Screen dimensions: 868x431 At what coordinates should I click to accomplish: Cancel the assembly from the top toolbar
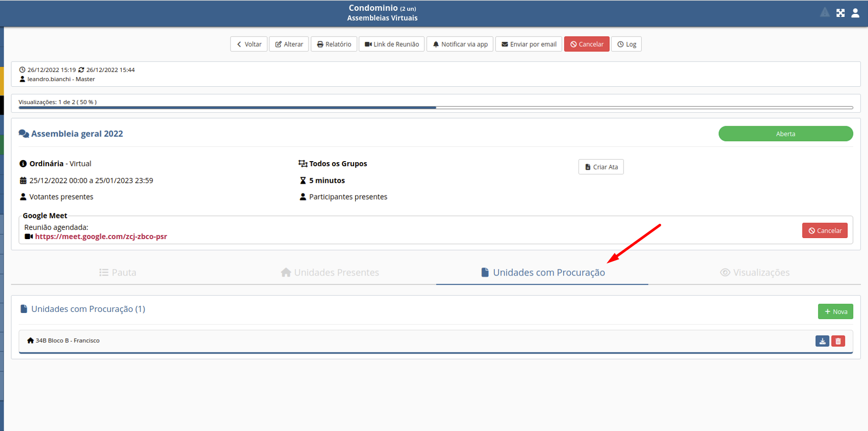coord(587,44)
